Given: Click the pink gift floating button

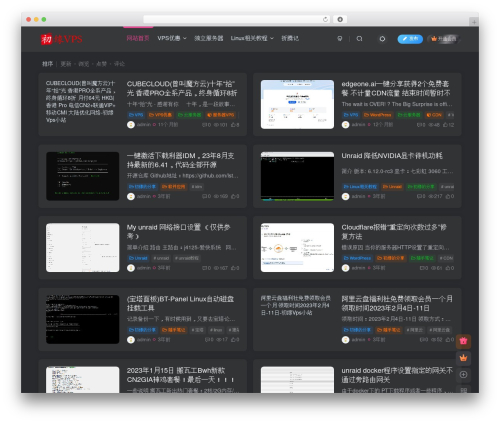Looking at the screenshot, I should 463,341.
